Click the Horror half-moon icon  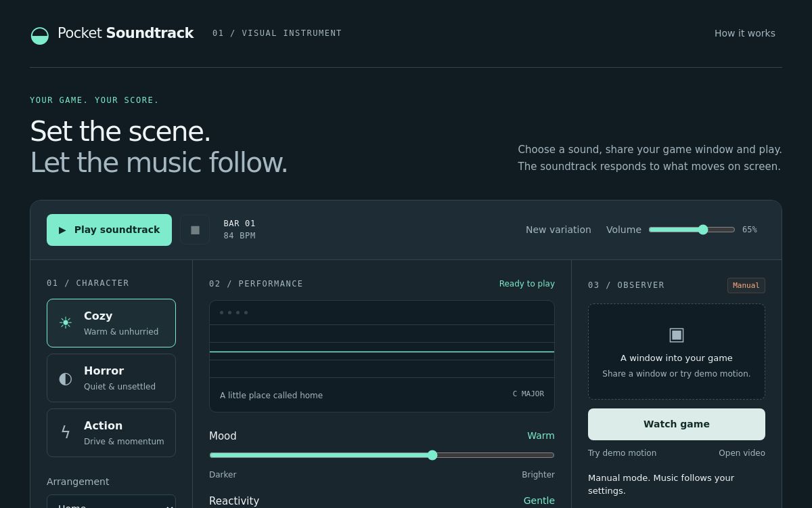[66, 378]
